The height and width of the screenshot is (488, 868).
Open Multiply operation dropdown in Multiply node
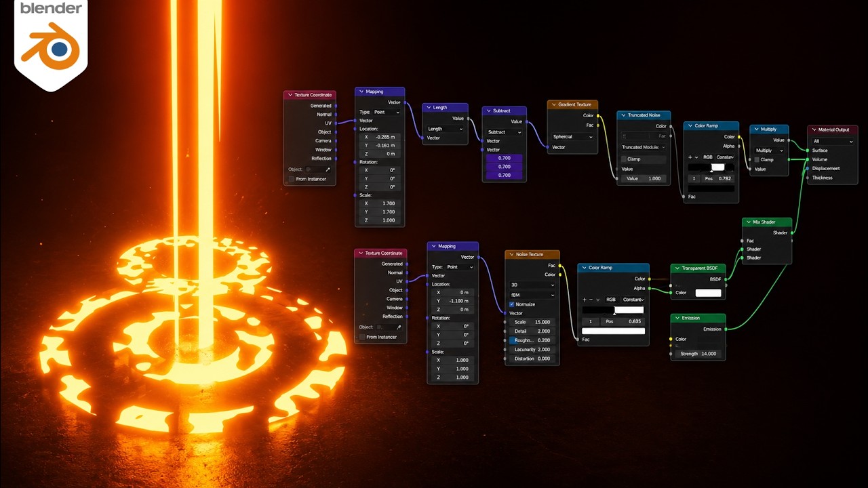coord(769,150)
